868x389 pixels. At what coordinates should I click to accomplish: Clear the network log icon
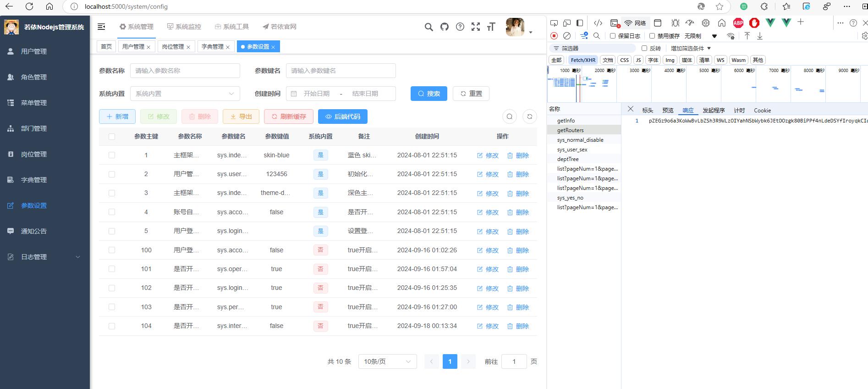tap(567, 36)
